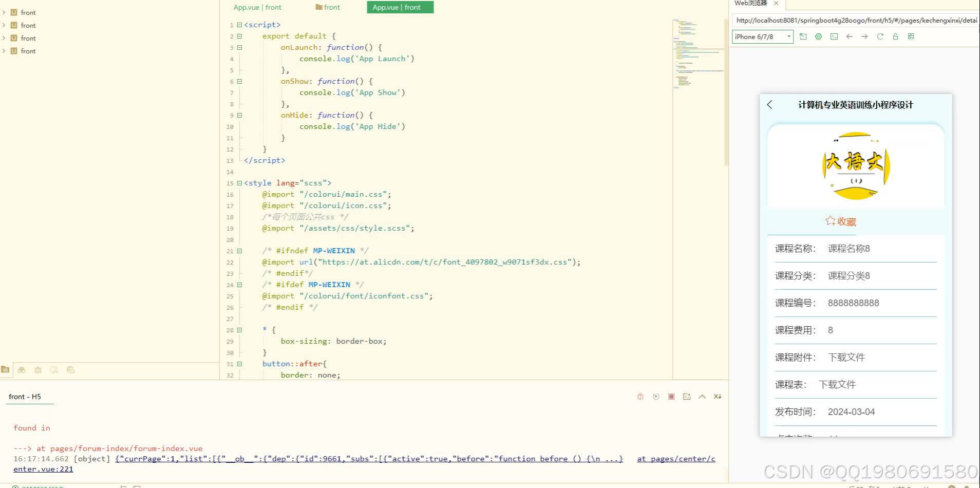Image resolution: width=980 pixels, height=488 pixels.
Task: Focus the localhost URL address field
Action: [x=856, y=21]
